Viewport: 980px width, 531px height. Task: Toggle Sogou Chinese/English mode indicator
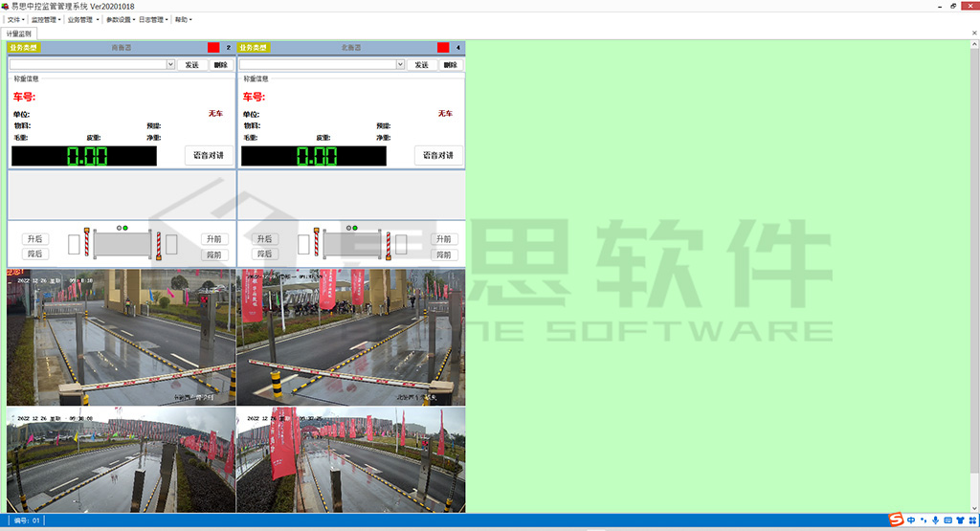point(910,520)
